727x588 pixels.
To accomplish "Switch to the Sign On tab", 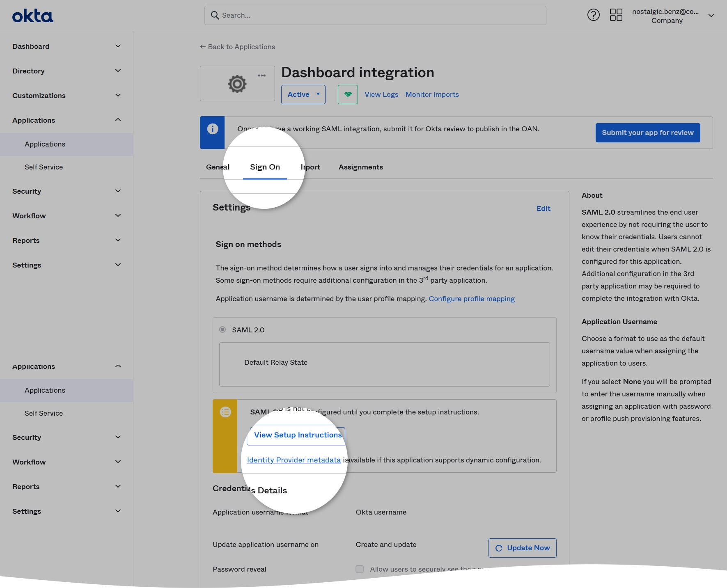I will (265, 167).
